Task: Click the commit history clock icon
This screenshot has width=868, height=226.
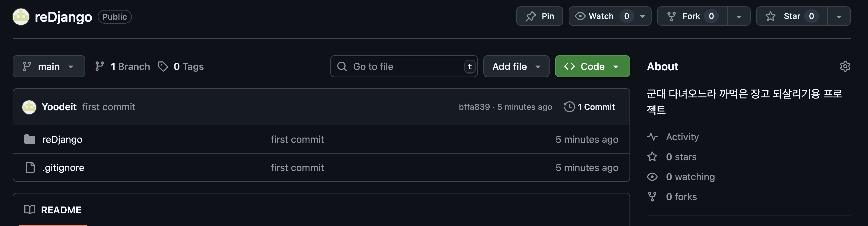Action: pos(569,107)
